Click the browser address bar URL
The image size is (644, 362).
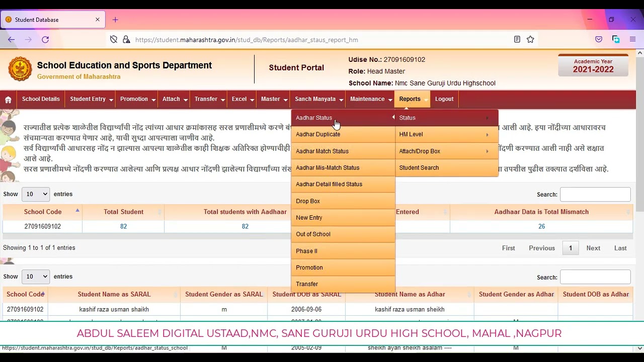pos(247,40)
